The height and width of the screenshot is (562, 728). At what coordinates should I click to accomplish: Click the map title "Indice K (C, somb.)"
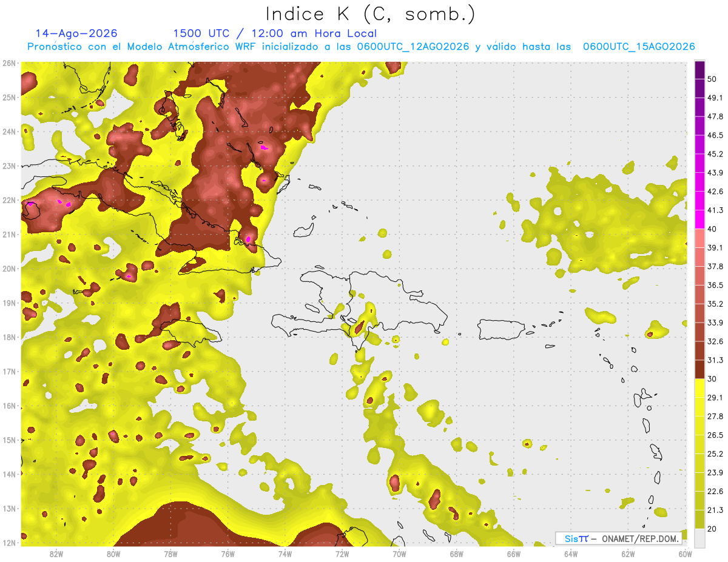click(371, 15)
